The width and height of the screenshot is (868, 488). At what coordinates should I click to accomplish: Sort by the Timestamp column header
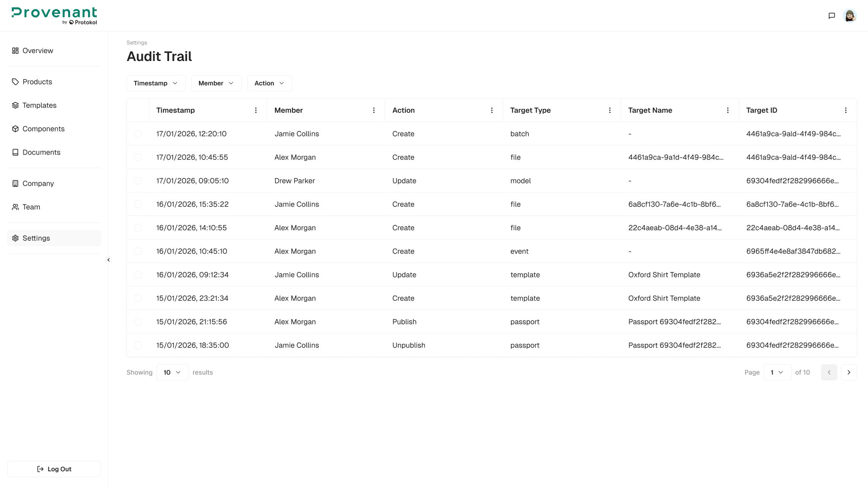coord(175,110)
